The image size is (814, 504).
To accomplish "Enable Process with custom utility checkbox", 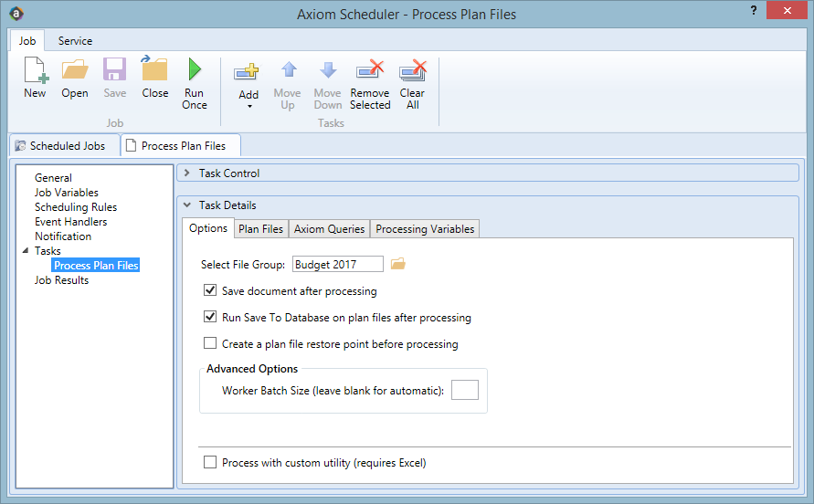I will [x=210, y=462].
